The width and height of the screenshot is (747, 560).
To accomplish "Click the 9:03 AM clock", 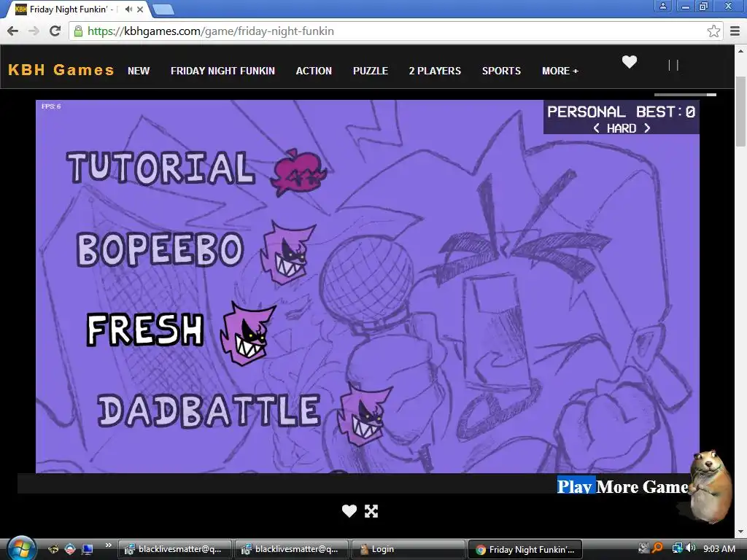I will pyautogui.click(x=719, y=548).
